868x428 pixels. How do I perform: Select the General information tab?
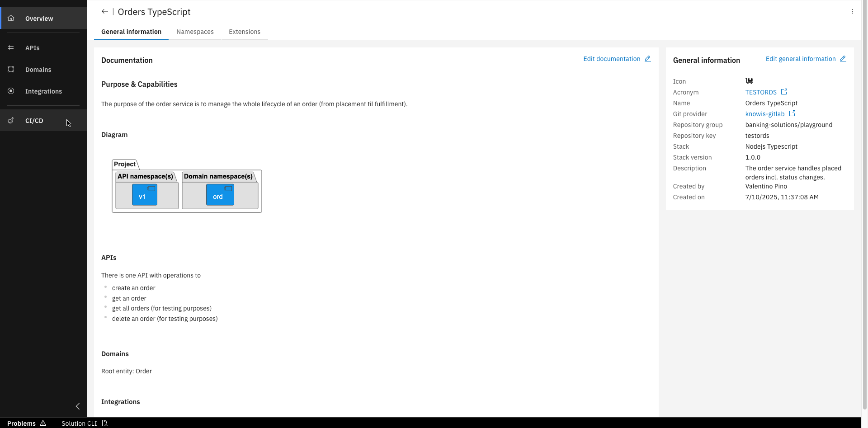pyautogui.click(x=131, y=32)
